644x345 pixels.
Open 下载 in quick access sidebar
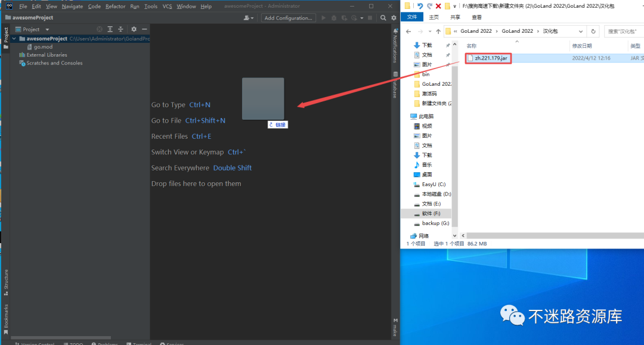427,45
